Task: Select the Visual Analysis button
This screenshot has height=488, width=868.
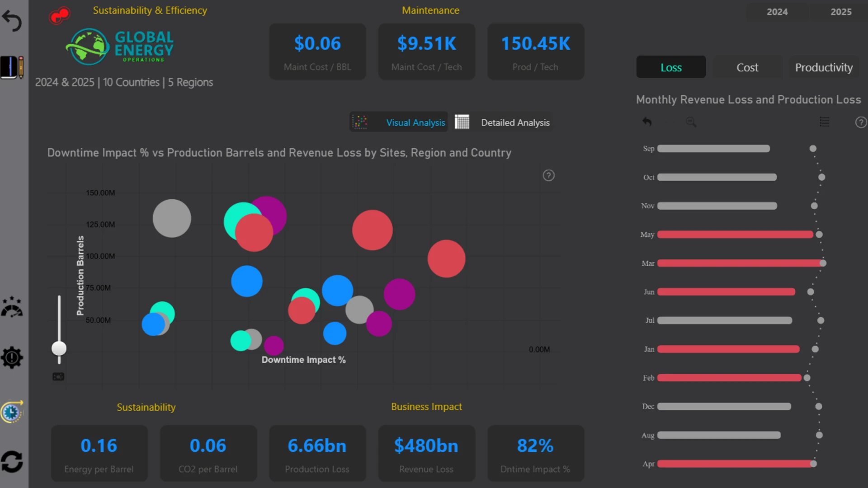Action: (399, 122)
